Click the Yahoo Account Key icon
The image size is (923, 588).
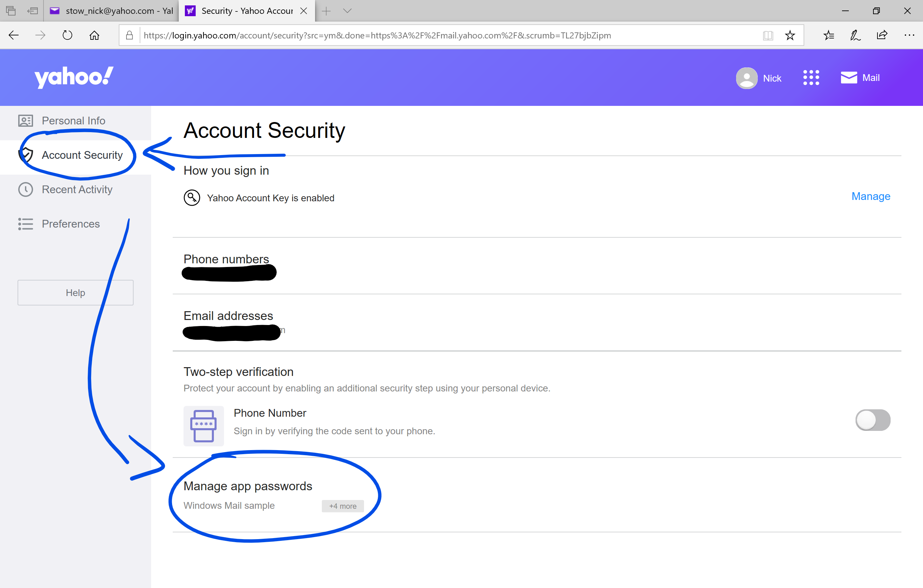tap(192, 198)
